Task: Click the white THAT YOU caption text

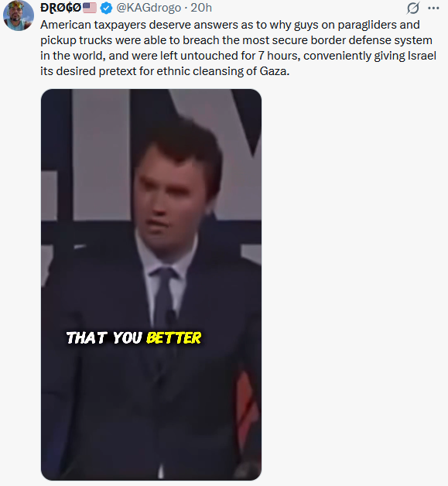Action: (x=104, y=338)
